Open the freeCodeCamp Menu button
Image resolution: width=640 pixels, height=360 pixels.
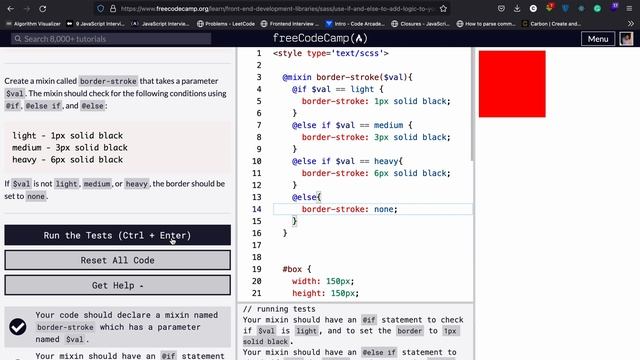(x=598, y=39)
